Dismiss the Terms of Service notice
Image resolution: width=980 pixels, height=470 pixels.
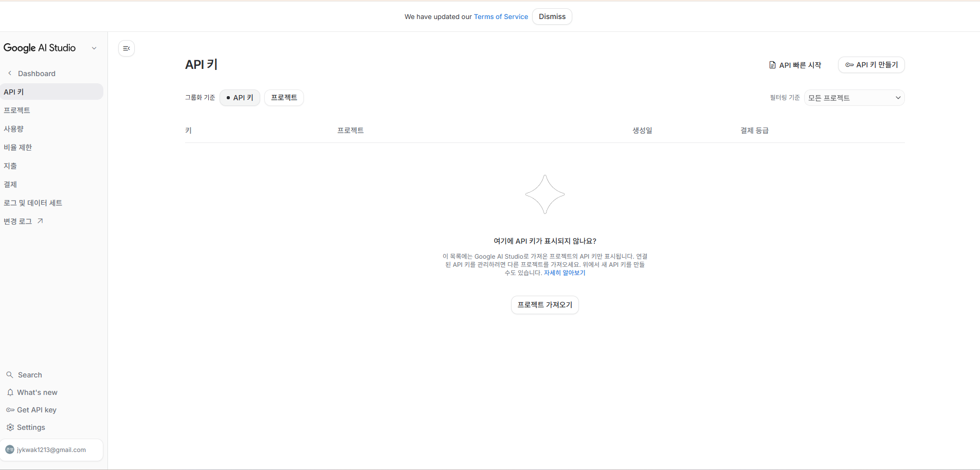[552, 16]
